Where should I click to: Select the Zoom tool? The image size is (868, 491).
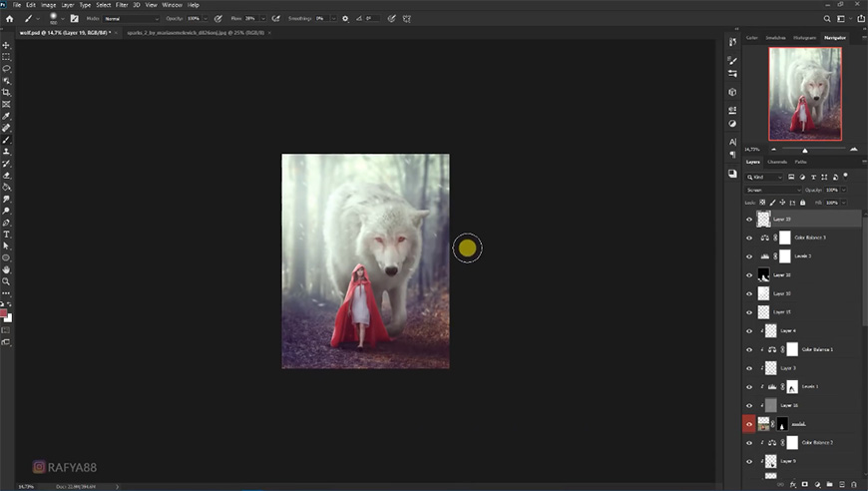[6, 281]
